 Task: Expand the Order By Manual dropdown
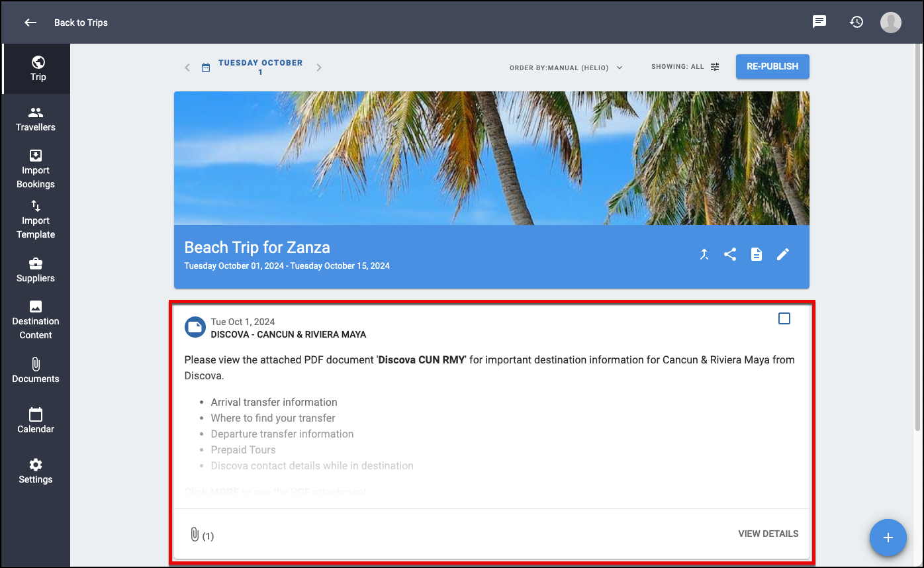(x=567, y=68)
